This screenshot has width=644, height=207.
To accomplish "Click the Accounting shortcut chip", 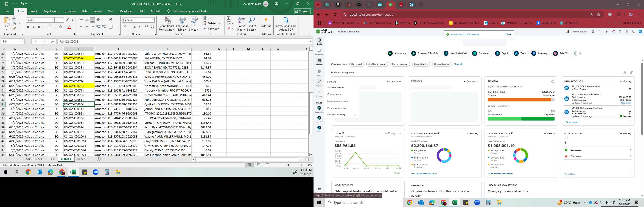I will [397, 53].
